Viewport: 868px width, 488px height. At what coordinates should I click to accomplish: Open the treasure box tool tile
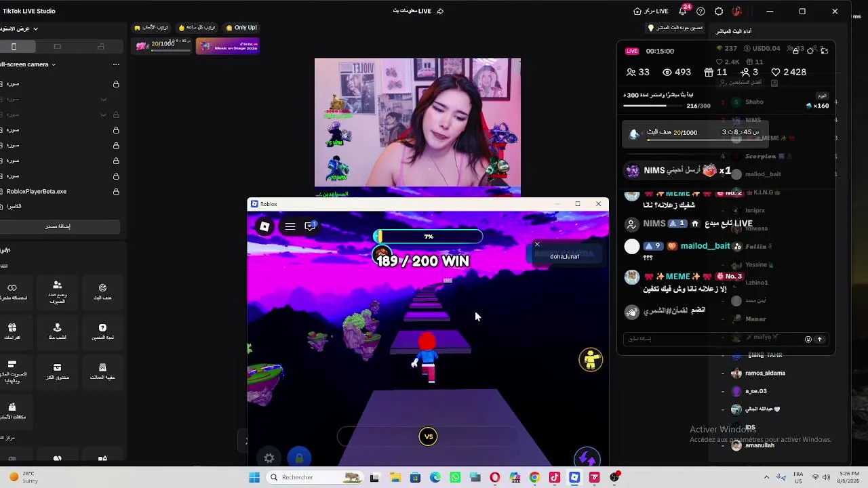point(57,371)
